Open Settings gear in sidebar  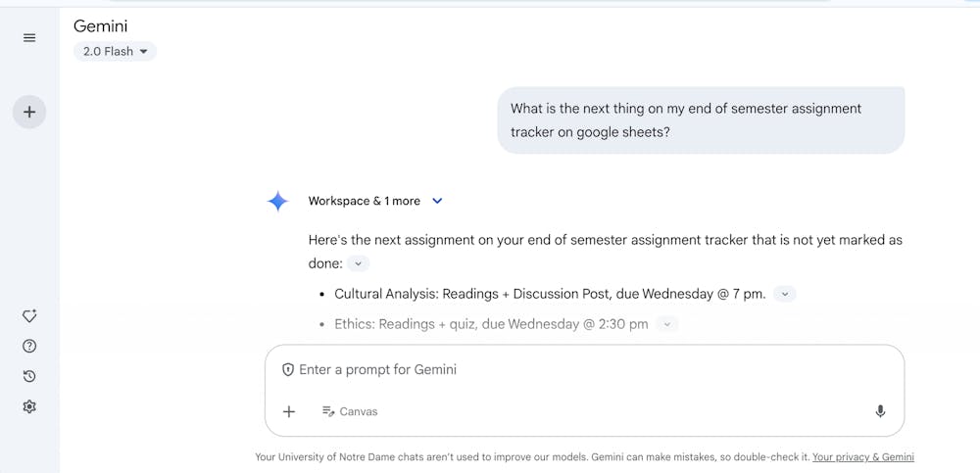coord(29,406)
